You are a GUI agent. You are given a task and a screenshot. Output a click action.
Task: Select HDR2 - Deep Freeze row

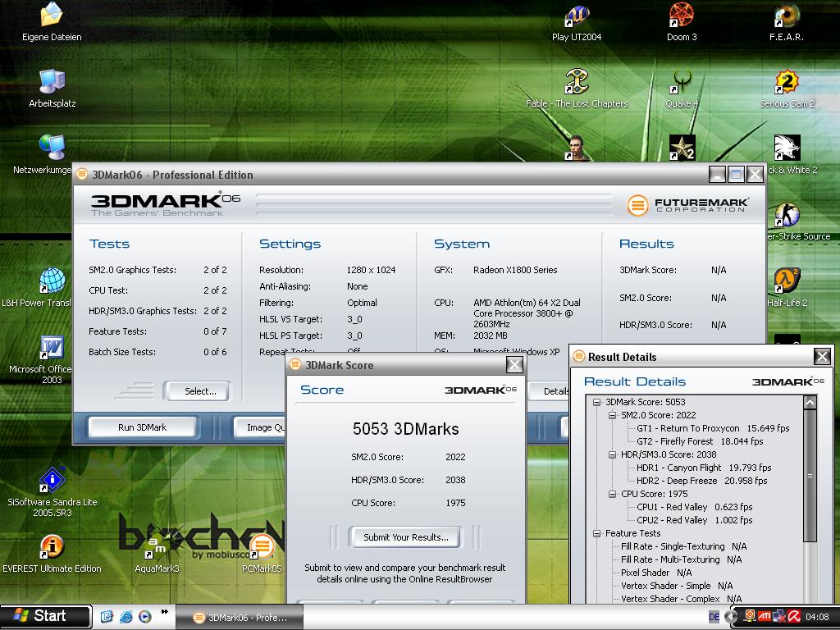(x=702, y=481)
